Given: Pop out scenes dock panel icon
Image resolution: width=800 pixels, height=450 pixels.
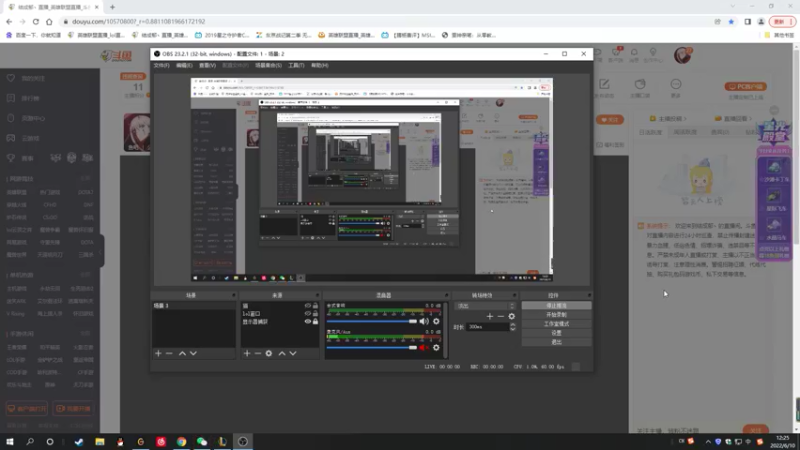Looking at the screenshot, I should point(234,295).
